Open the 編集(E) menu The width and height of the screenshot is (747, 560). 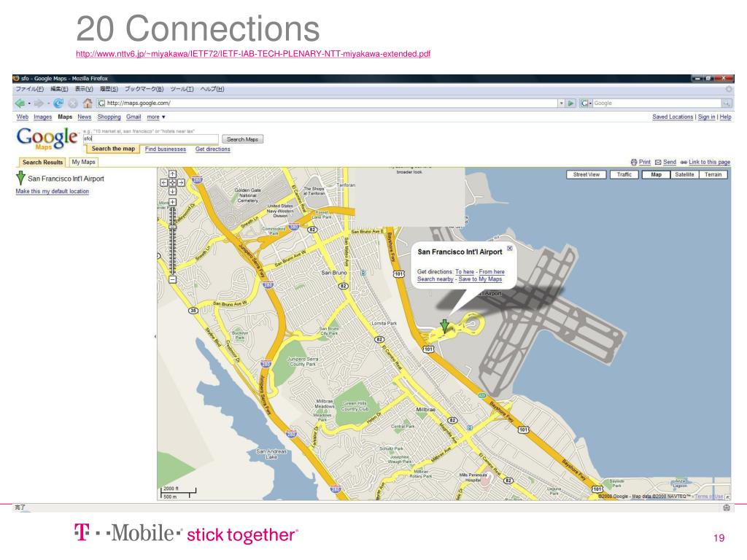pos(59,89)
